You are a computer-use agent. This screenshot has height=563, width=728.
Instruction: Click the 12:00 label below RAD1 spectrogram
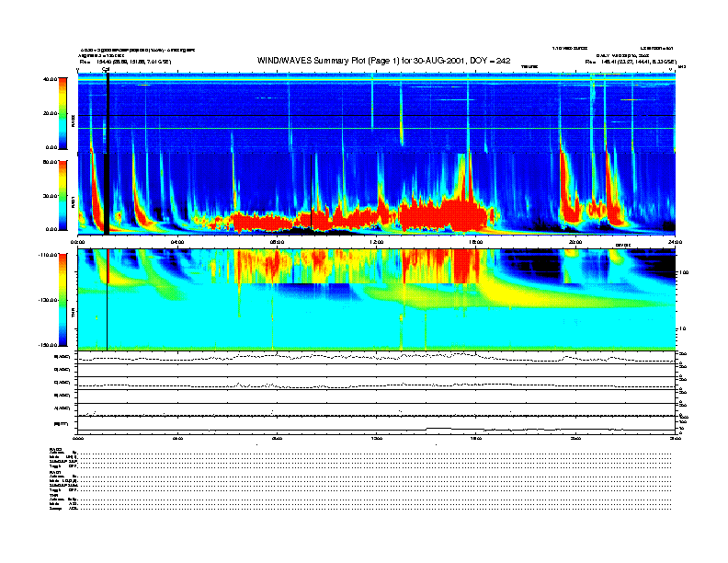click(x=377, y=242)
